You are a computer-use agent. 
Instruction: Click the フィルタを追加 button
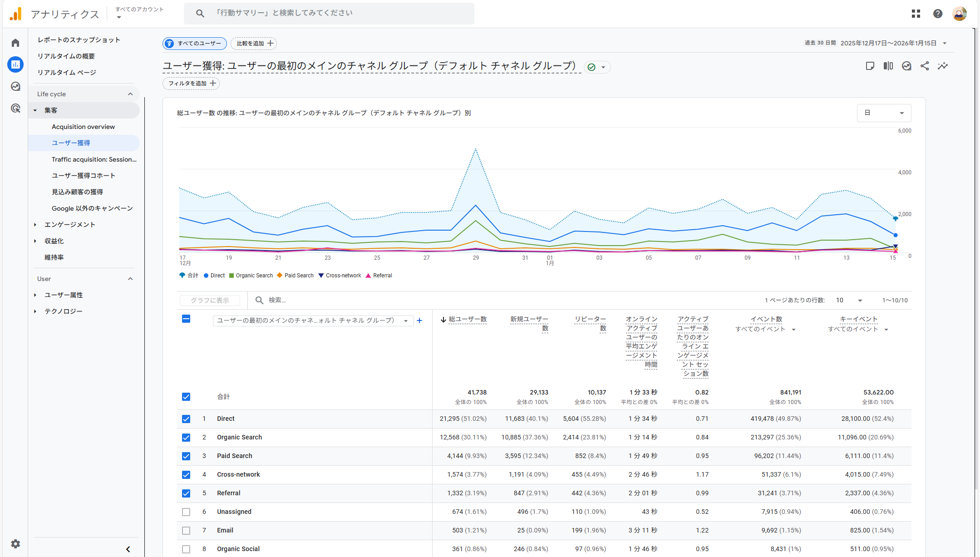(191, 83)
